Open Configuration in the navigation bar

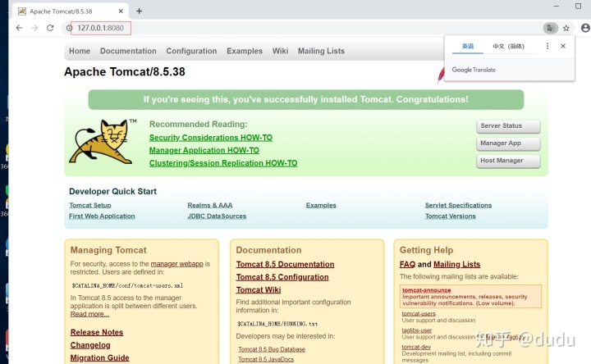pyautogui.click(x=191, y=51)
